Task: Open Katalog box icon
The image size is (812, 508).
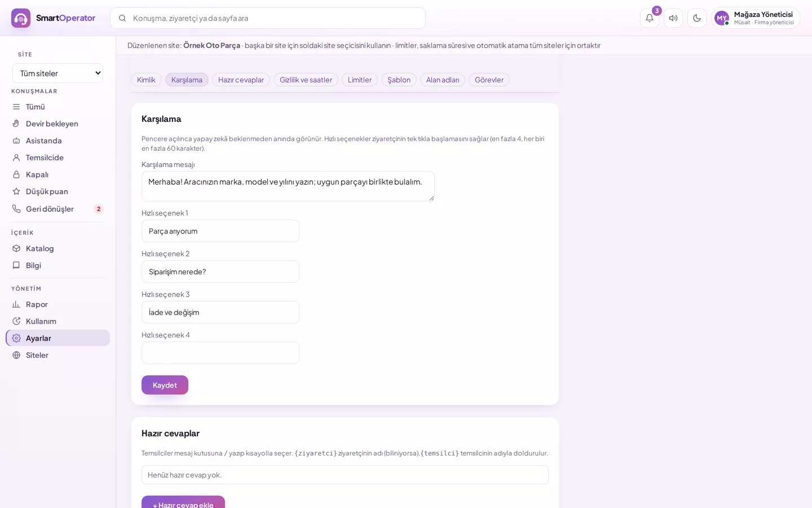Action: [16, 248]
